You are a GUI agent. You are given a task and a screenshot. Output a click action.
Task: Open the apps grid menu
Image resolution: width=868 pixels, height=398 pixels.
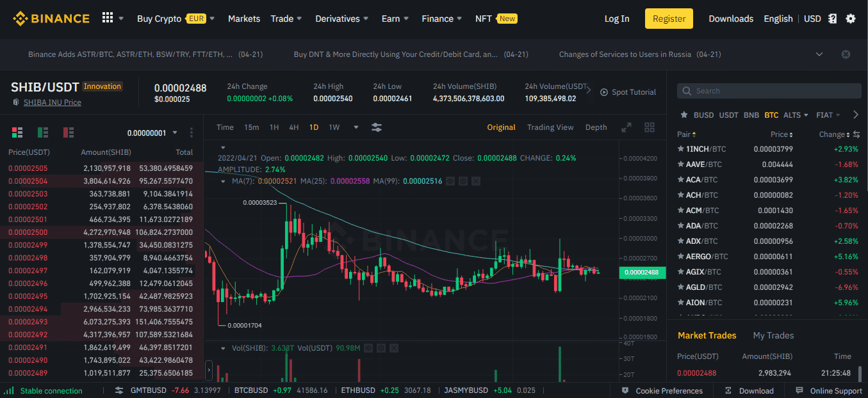coord(108,19)
